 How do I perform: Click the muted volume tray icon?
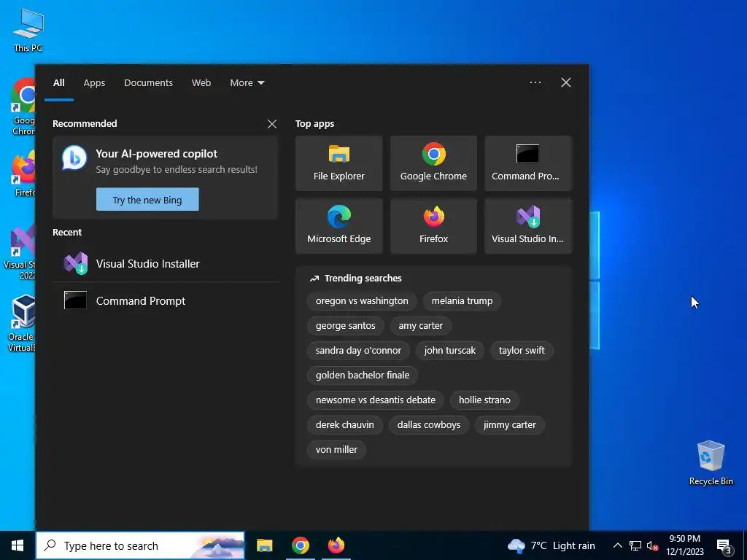coord(652,545)
